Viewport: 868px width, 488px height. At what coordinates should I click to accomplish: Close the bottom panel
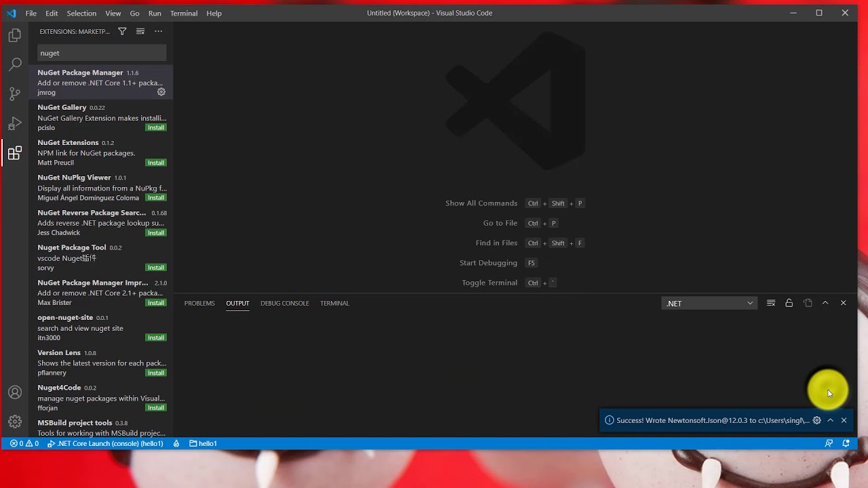(x=843, y=303)
